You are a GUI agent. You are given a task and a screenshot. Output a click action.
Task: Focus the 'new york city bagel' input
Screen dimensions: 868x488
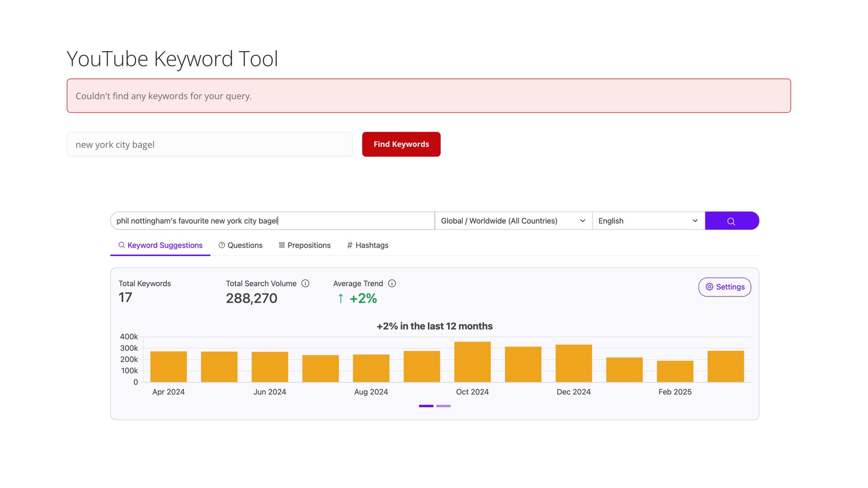point(209,145)
